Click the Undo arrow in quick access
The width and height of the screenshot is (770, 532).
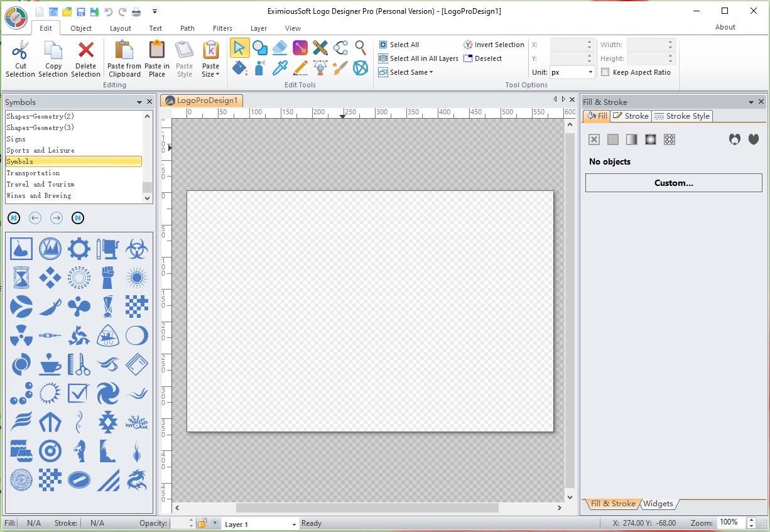[109, 11]
